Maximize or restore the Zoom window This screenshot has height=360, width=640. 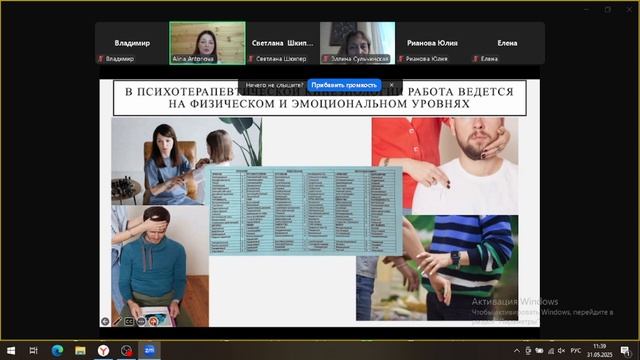(x=608, y=9)
